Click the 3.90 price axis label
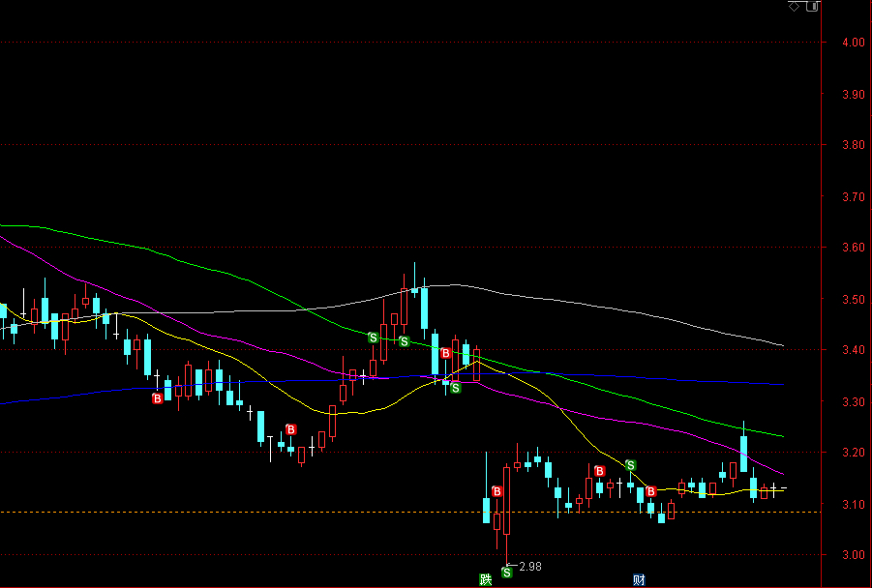Viewport: 872px width, 588px height. point(854,94)
